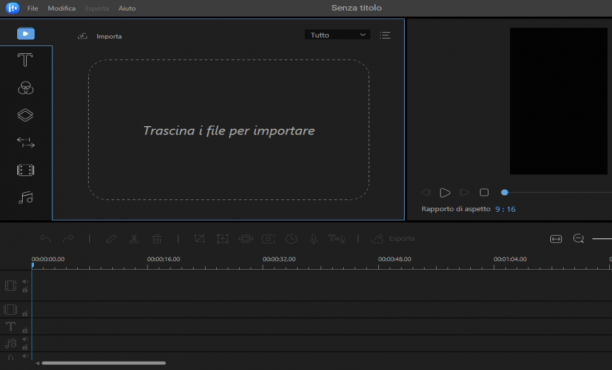The image size is (612, 370).
Task: Step to previous frame
Action: coord(426,192)
